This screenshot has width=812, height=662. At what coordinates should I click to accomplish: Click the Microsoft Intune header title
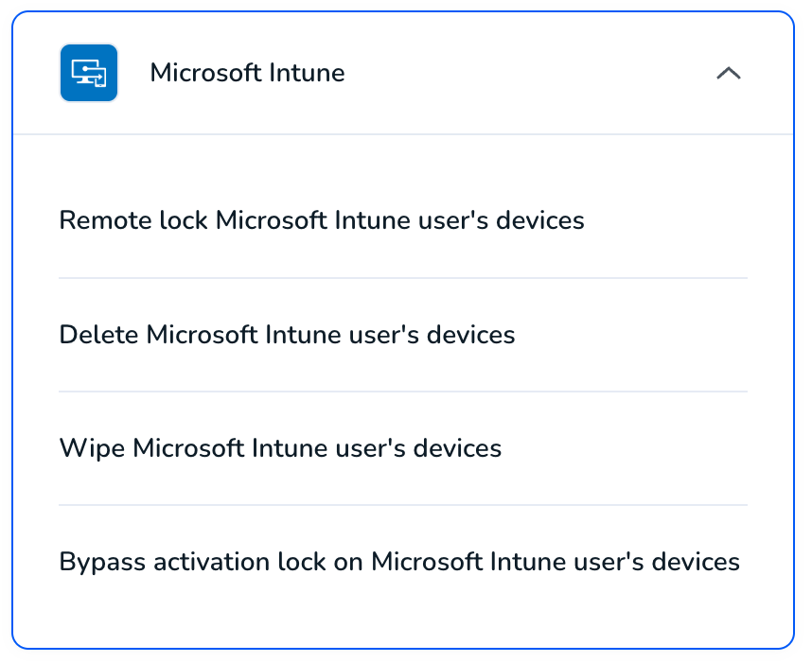point(248,73)
